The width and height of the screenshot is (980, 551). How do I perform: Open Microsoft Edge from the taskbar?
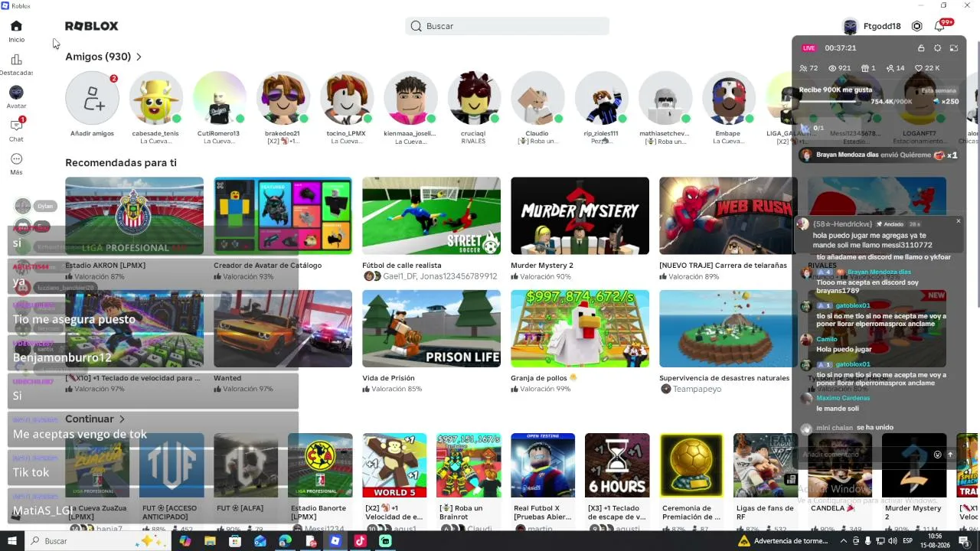[x=285, y=541]
